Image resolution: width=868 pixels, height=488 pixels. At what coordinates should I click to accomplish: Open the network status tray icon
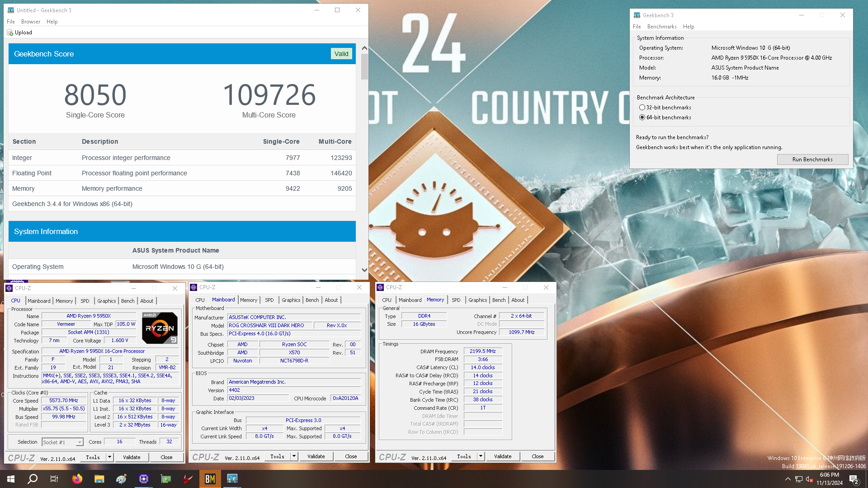(x=799, y=479)
